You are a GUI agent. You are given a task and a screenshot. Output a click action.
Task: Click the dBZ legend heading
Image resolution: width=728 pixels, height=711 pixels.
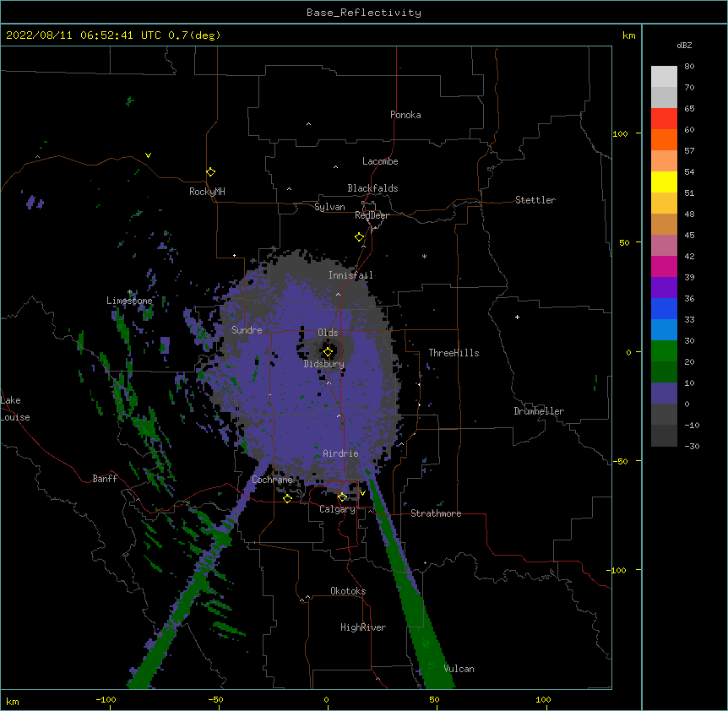[x=684, y=45]
